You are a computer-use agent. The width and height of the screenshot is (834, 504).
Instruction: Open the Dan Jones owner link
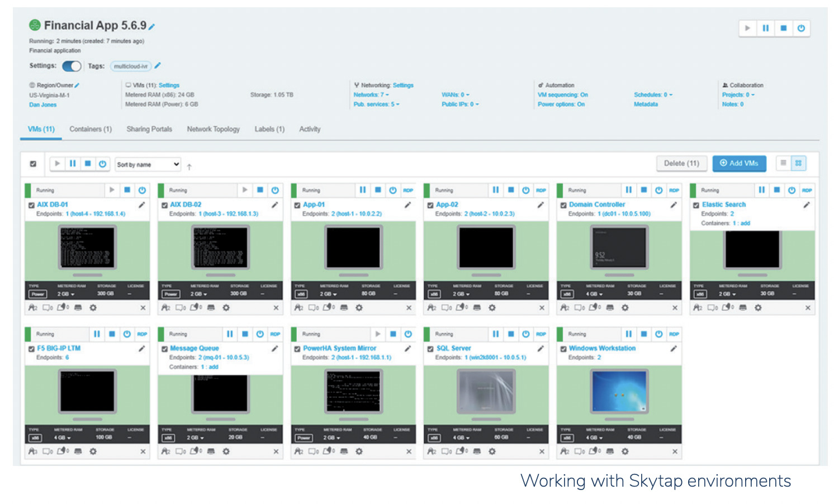coord(42,104)
